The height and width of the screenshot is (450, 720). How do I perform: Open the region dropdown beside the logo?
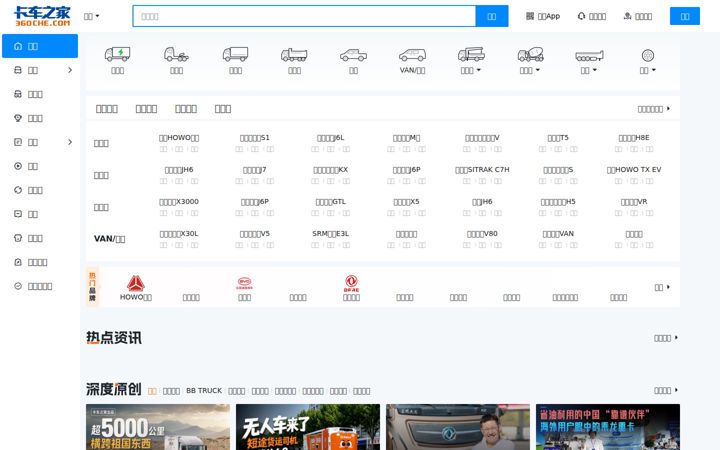click(x=91, y=16)
